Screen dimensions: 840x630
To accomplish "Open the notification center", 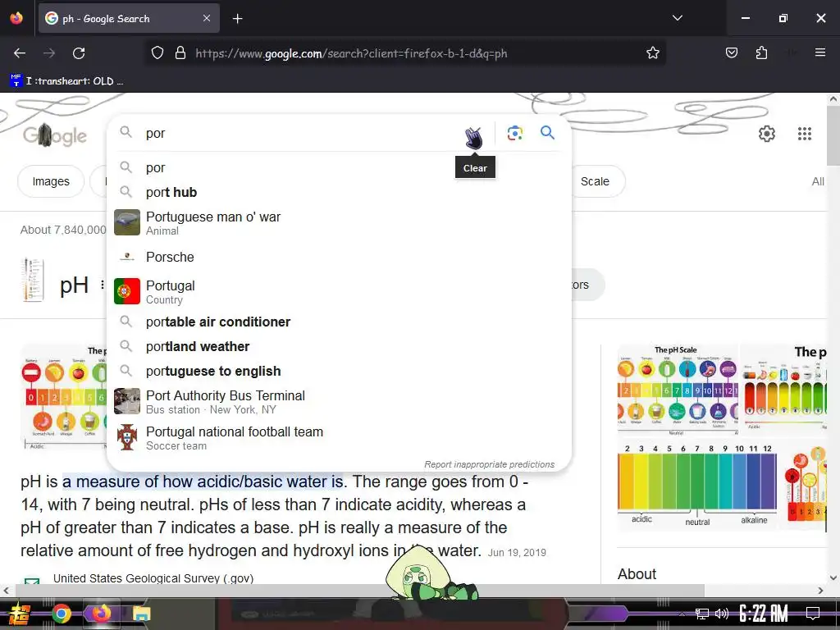I will coord(813,613).
